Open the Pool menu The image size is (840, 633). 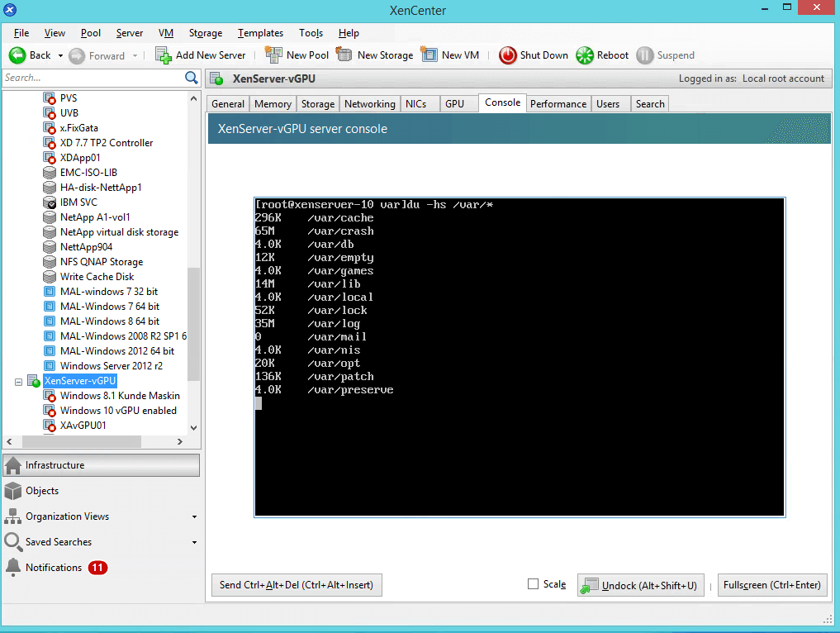click(x=91, y=33)
